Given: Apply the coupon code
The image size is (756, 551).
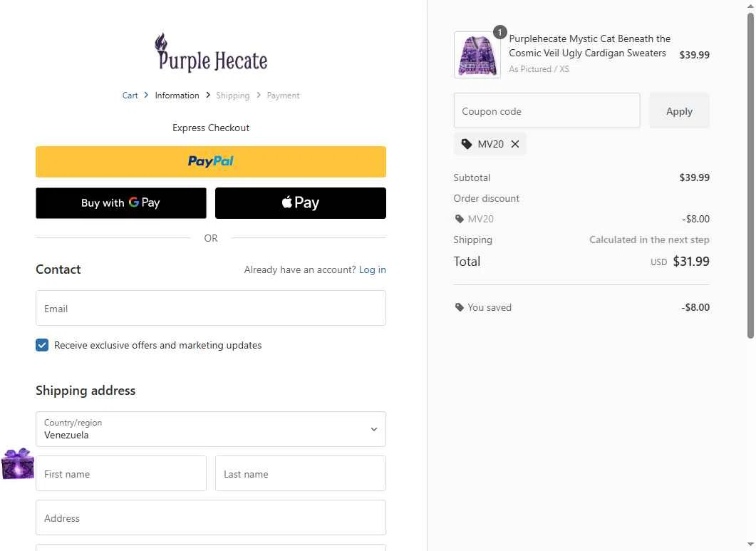Looking at the screenshot, I should [679, 111].
